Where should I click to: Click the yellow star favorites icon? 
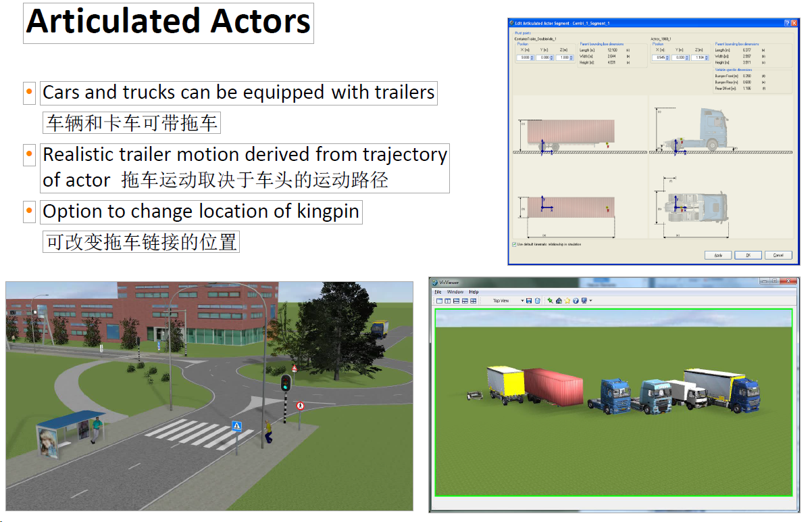[567, 300]
